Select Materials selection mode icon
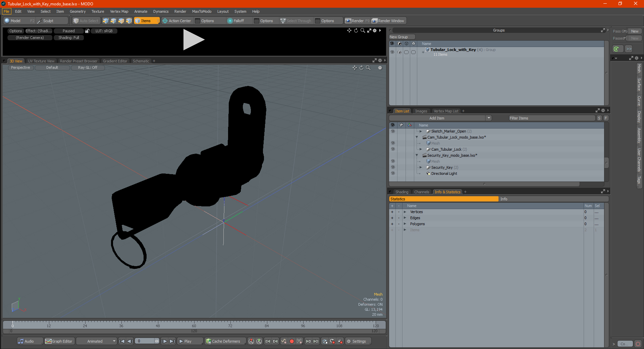 tap(129, 21)
